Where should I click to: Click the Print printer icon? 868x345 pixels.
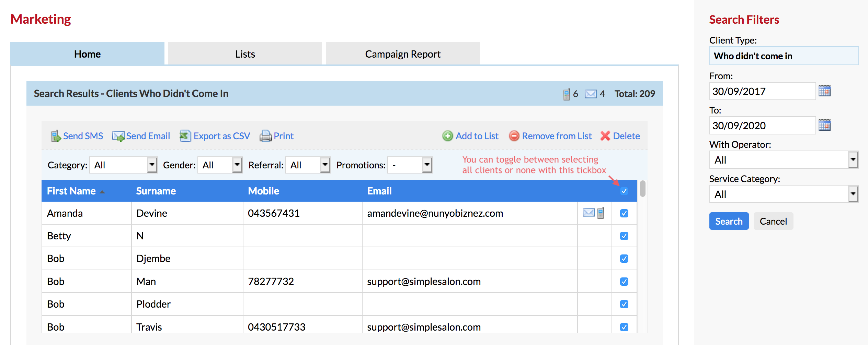coord(266,136)
